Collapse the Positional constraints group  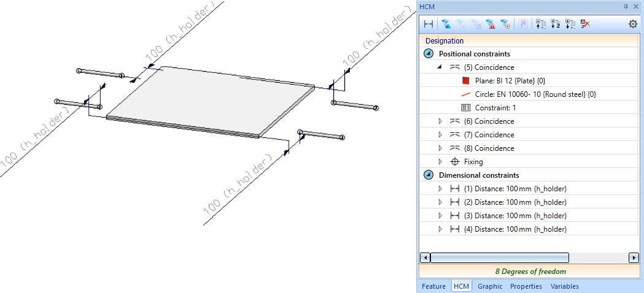(429, 54)
